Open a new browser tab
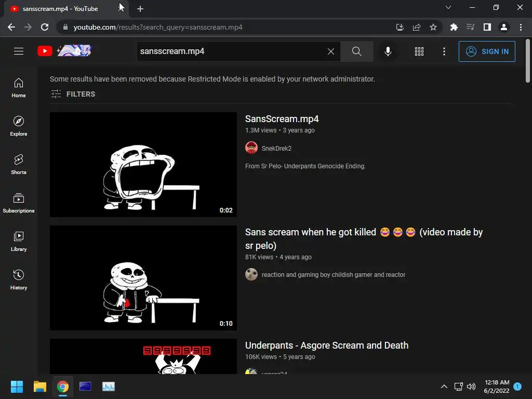 (x=140, y=9)
